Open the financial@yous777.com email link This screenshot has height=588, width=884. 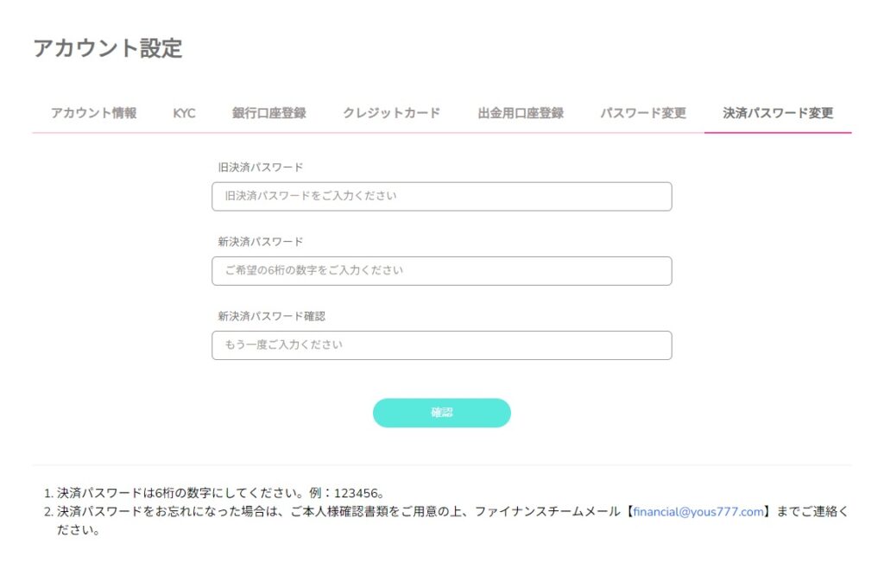click(x=698, y=511)
